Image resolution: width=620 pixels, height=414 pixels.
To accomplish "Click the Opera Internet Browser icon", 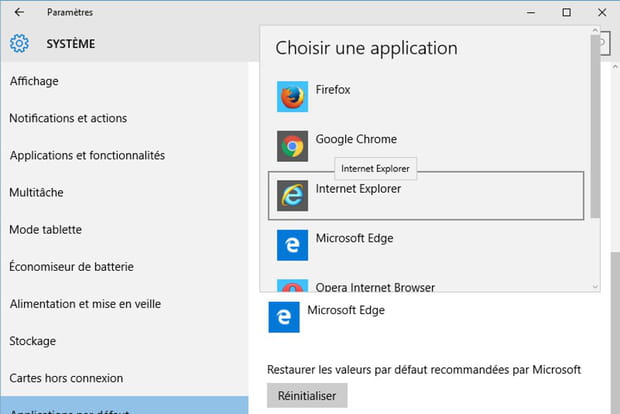I will [292, 285].
